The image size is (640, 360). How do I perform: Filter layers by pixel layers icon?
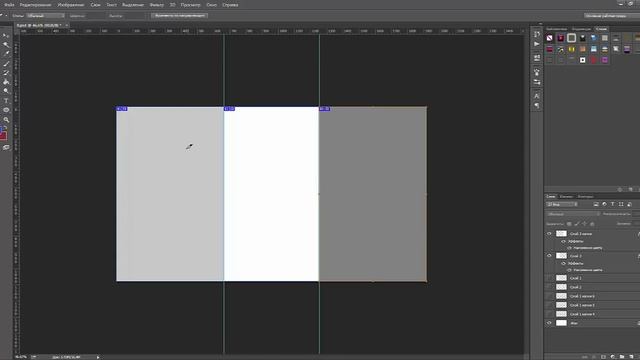tap(596, 204)
